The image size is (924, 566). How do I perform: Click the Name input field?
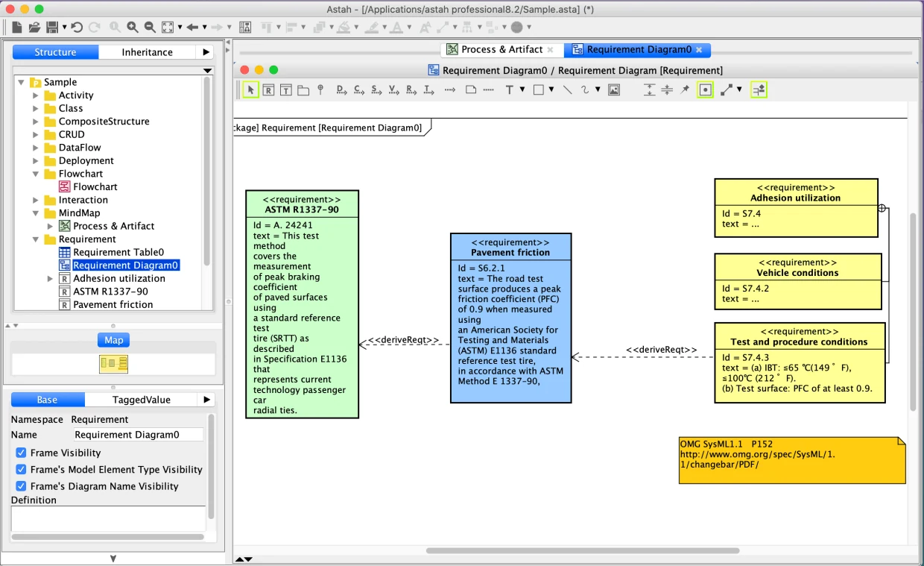139,435
